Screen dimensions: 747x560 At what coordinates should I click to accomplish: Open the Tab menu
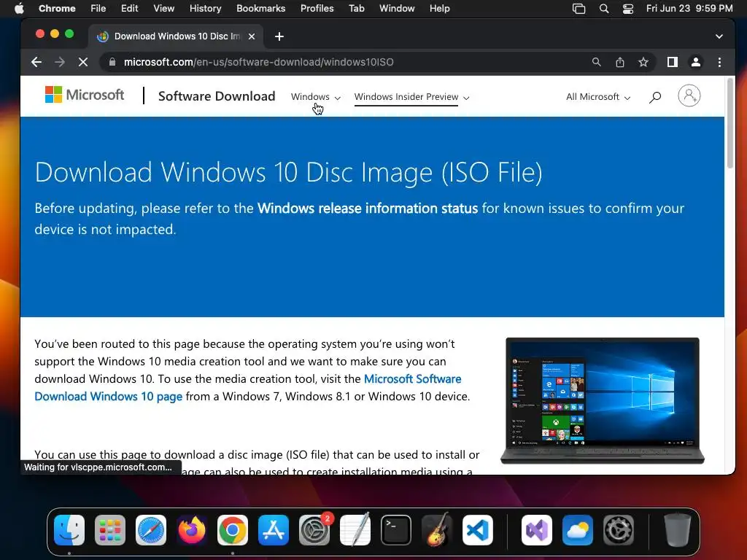pos(356,8)
